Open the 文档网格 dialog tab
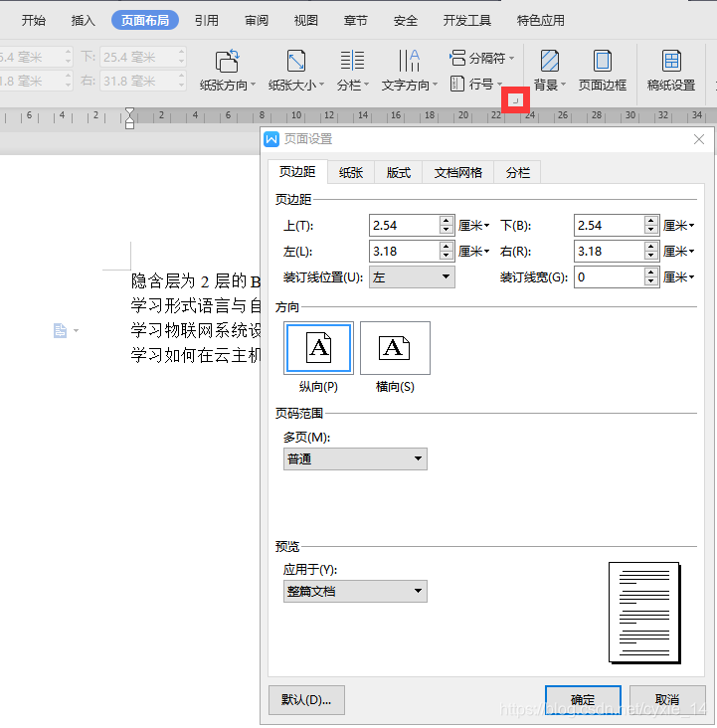The image size is (717, 728). (457, 173)
